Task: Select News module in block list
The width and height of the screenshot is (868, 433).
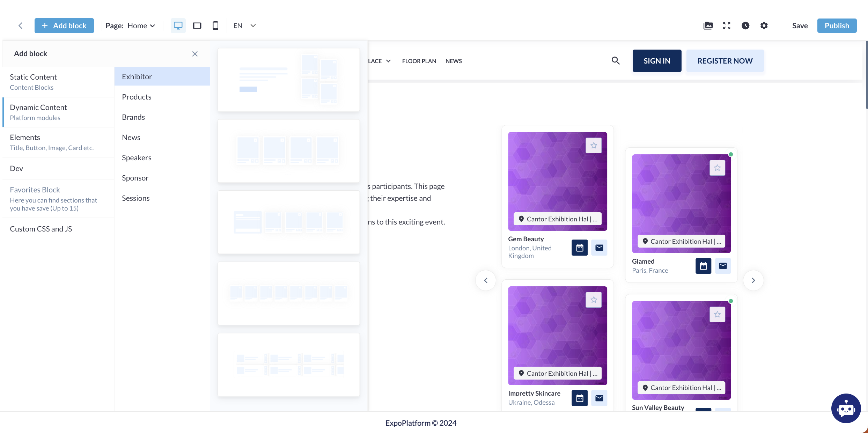Action: (162, 137)
